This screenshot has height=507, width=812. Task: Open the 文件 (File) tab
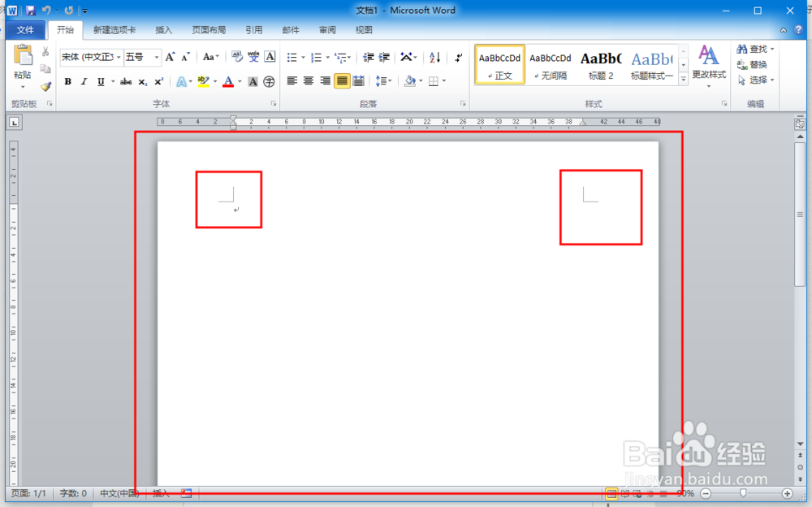[25, 30]
